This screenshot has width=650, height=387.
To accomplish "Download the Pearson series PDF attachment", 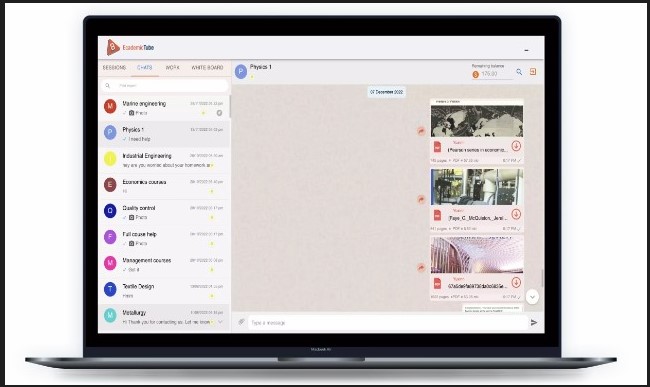I will [516, 146].
